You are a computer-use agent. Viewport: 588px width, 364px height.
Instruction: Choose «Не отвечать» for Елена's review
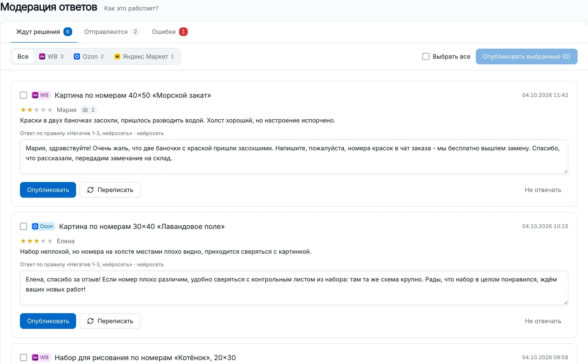[x=543, y=321]
